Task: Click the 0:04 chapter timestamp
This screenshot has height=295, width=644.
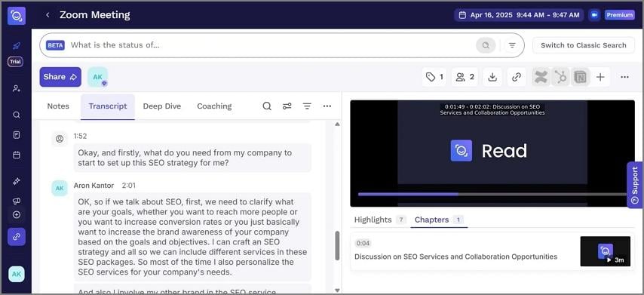Action: pos(363,243)
